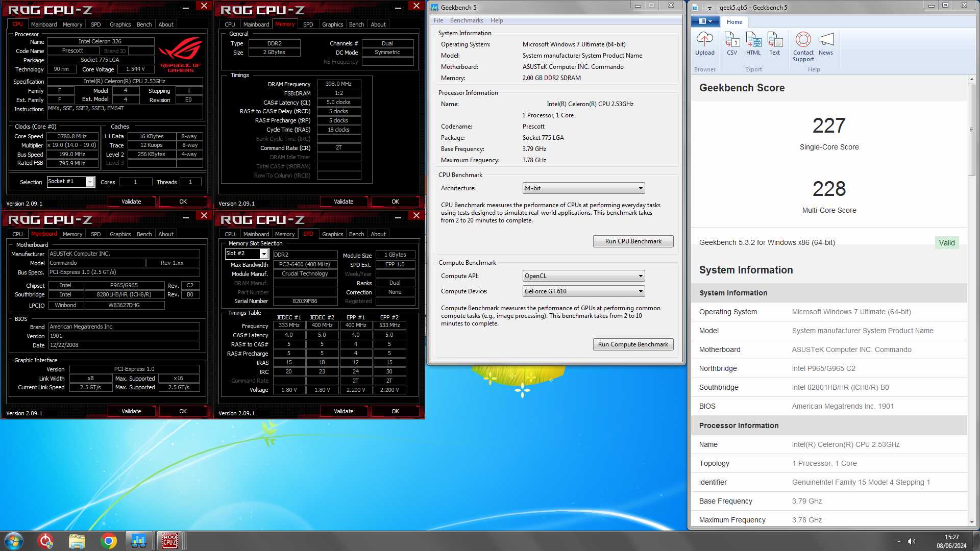Open the News icon in ribbon
980x551 pixels.
pyautogui.click(x=826, y=44)
